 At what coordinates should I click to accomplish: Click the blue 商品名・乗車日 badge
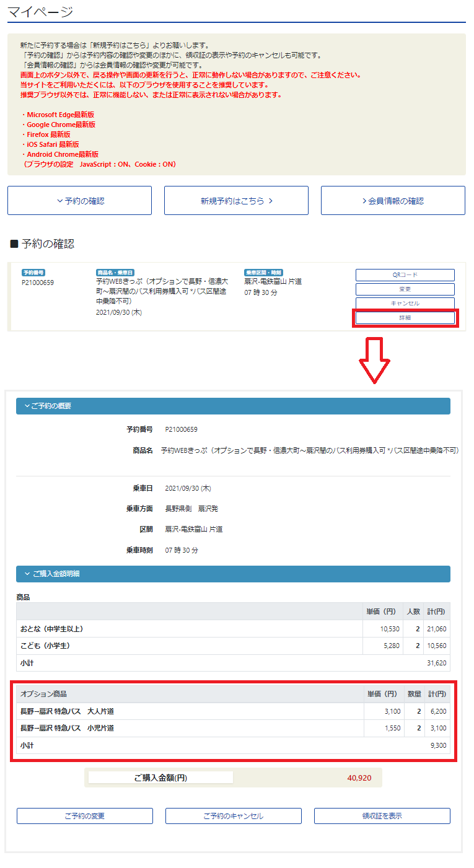point(115,273)
